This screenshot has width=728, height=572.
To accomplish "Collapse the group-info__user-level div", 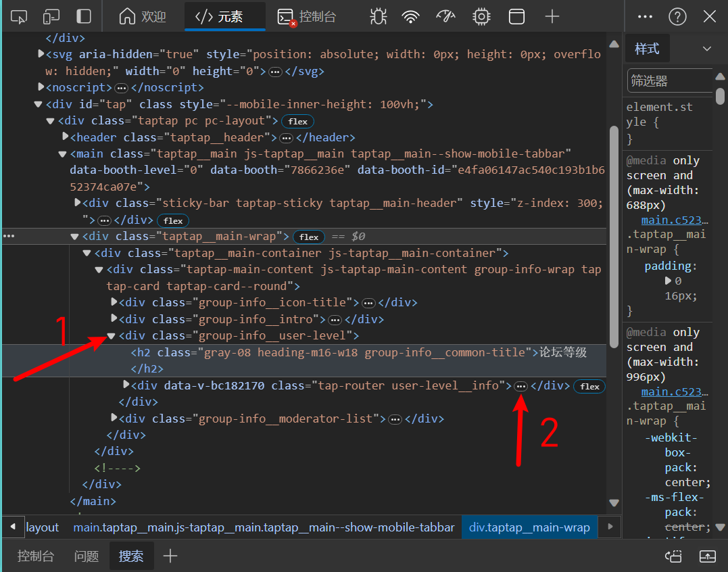I will [x=112, y=335].
